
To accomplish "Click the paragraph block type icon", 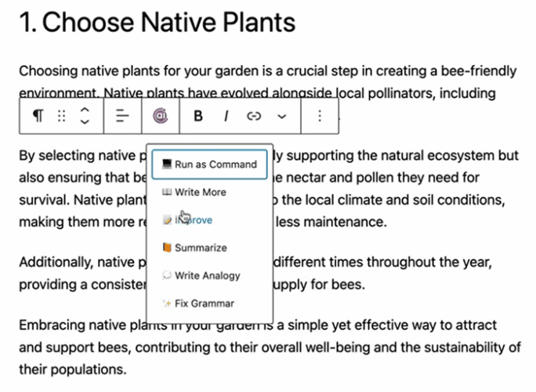I will (x=38, y=116).
